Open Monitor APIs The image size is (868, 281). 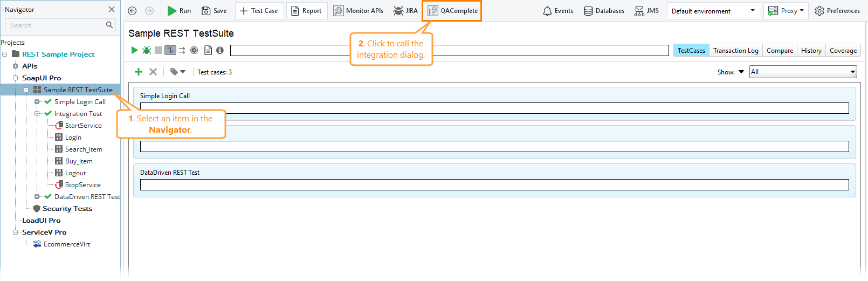pos(358,11)
